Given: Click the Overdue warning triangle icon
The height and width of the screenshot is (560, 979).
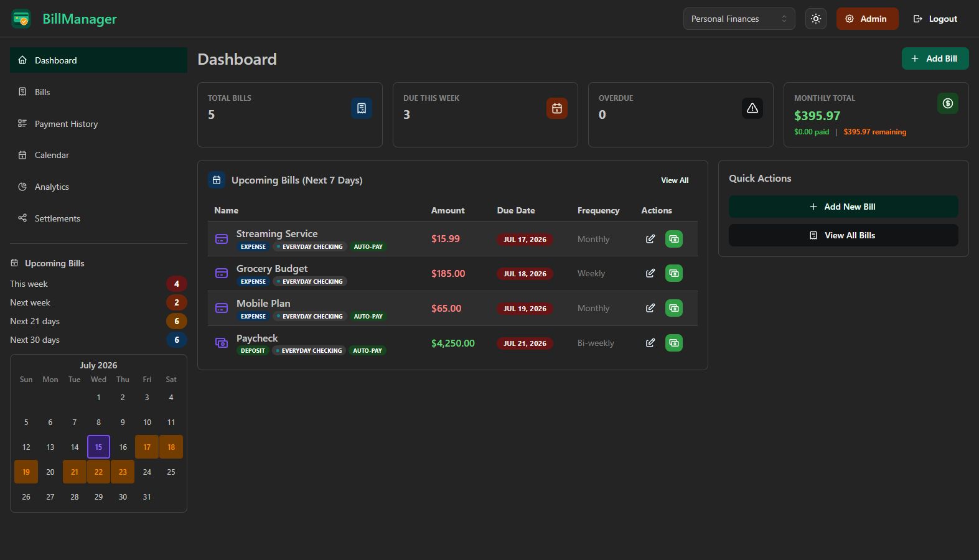Looking at the screenshot, I should coord(752,108).
